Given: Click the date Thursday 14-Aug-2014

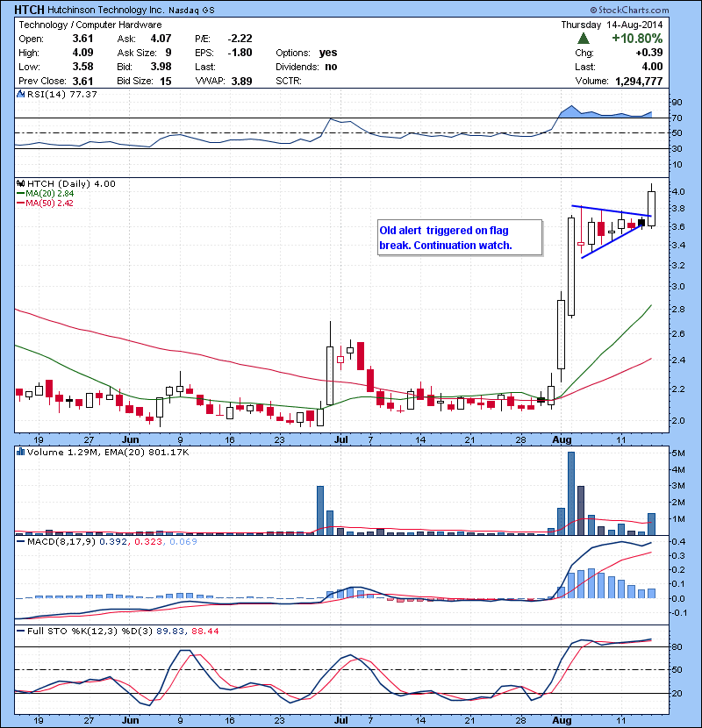Looking at the screenshot, I should coord(612,25).
